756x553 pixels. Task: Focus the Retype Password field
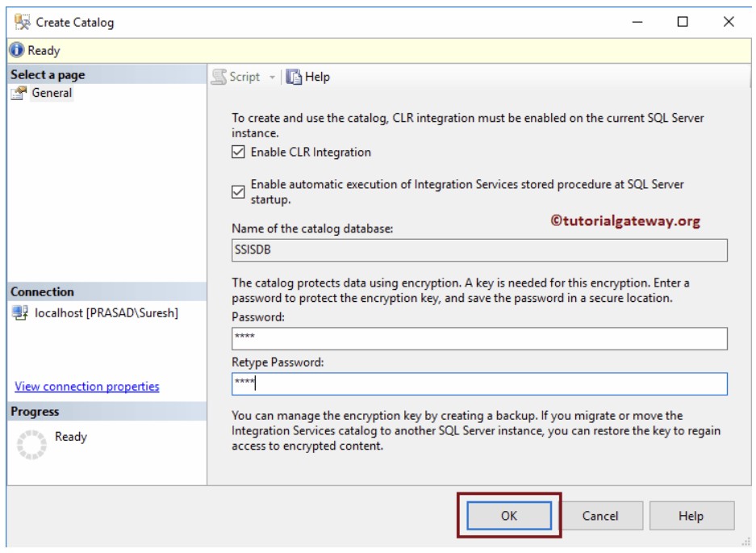point(479,383)
